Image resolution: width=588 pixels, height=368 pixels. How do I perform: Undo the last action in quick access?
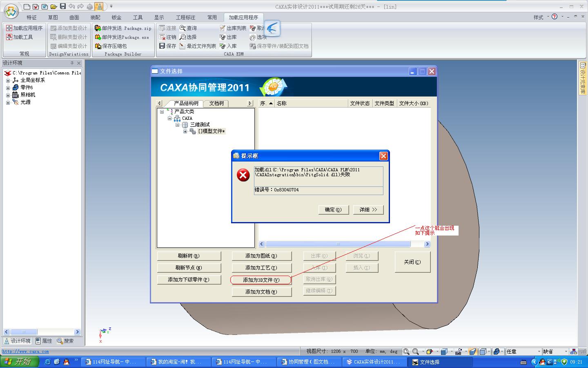pos(71,7)
